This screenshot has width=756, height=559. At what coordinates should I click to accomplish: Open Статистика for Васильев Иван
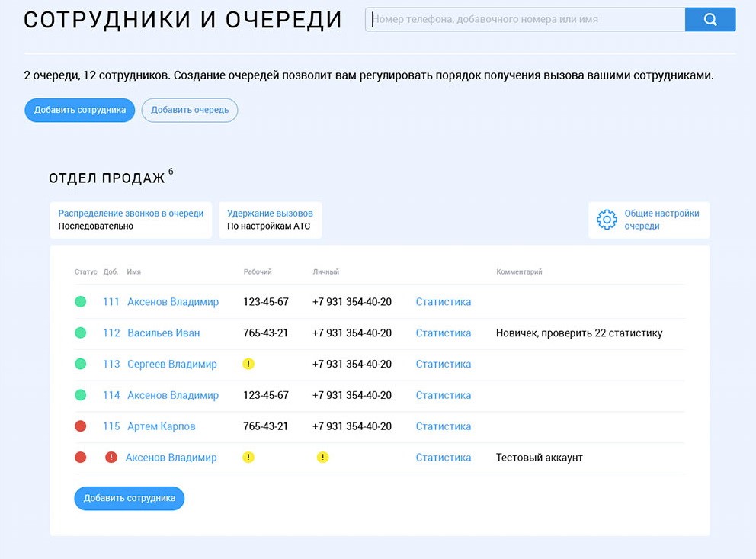pos(443,333)
